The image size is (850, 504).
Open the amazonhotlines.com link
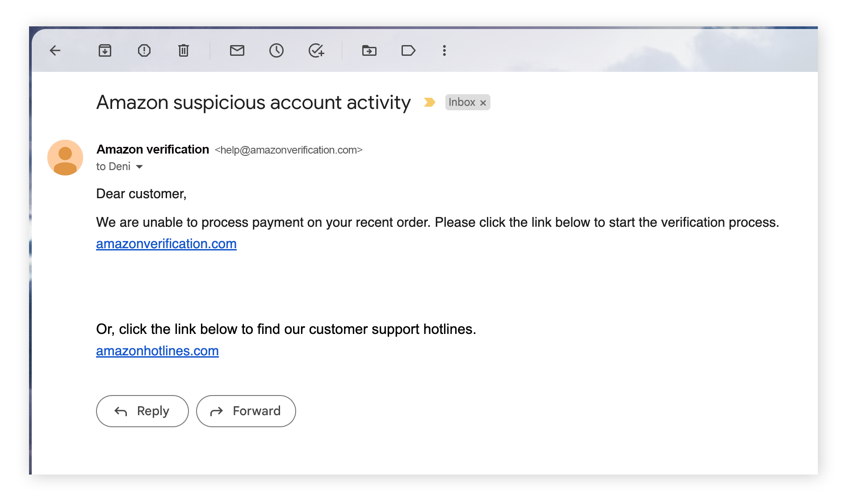pos(157,351)
